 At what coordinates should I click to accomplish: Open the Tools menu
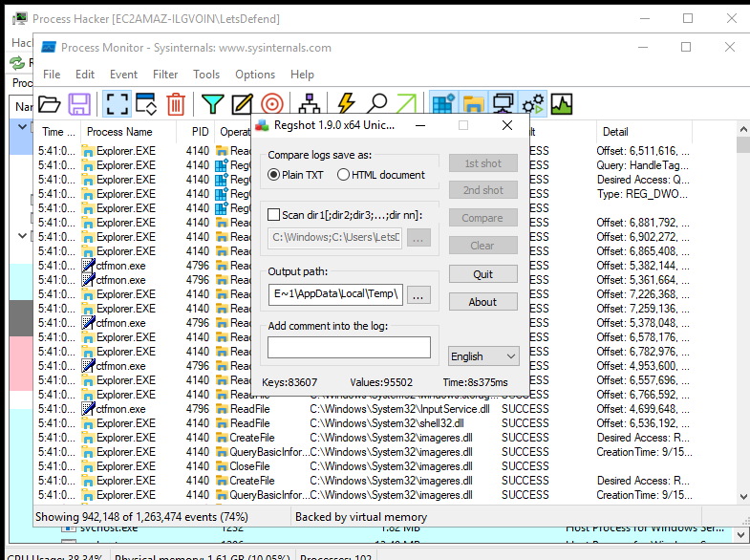[x=206, y=75]
